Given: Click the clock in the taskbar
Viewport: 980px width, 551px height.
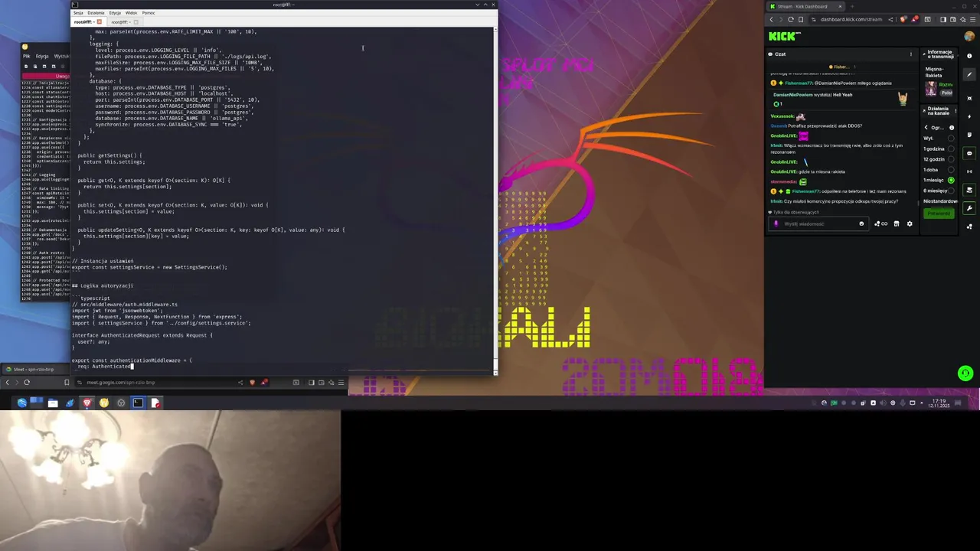Looking at the screenshot, I should point(939,403).
